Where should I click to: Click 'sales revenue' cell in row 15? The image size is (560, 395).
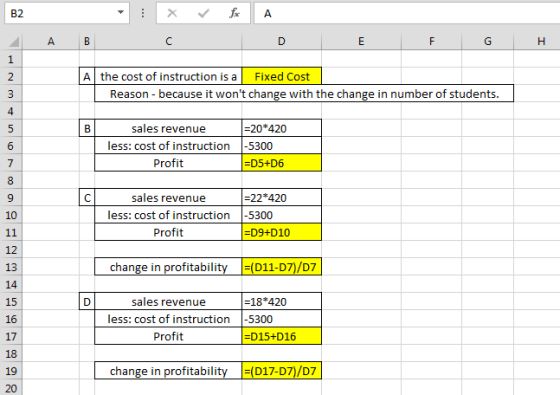click(x=168, y=301)
